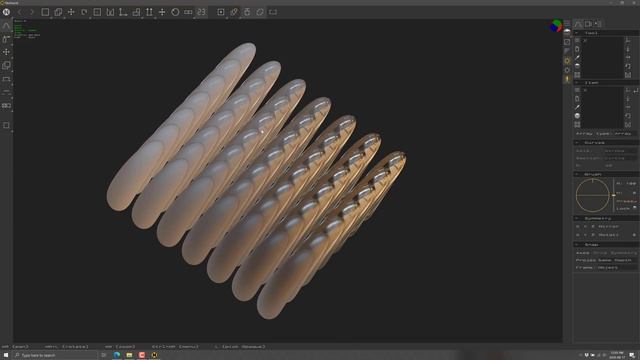The width and height of the screenshot is (640, 360).
Task: Click the Windows taskbar search box
Action: tap(55, 355)
